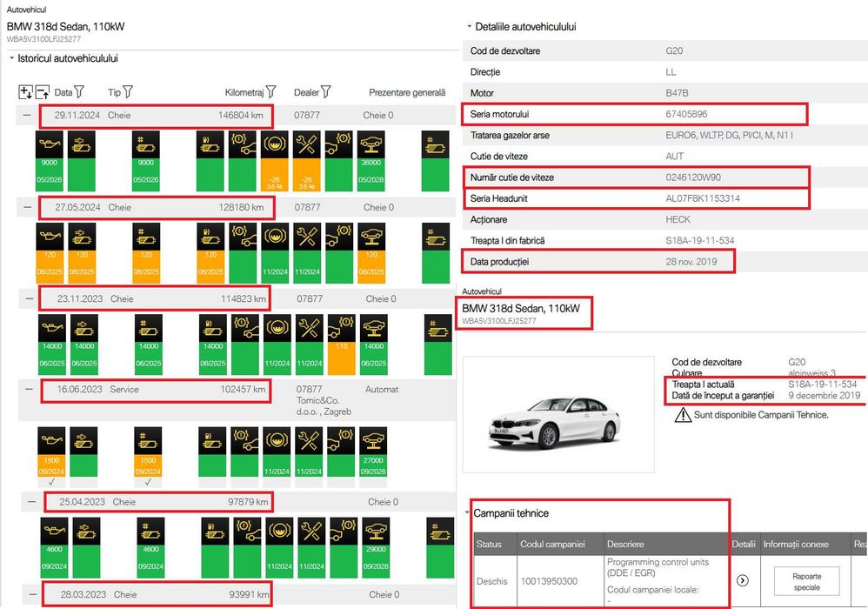Collapse the 25.04.2023 history entry
Viewport: 868px width, 609px height.
(x=32, y=502)
